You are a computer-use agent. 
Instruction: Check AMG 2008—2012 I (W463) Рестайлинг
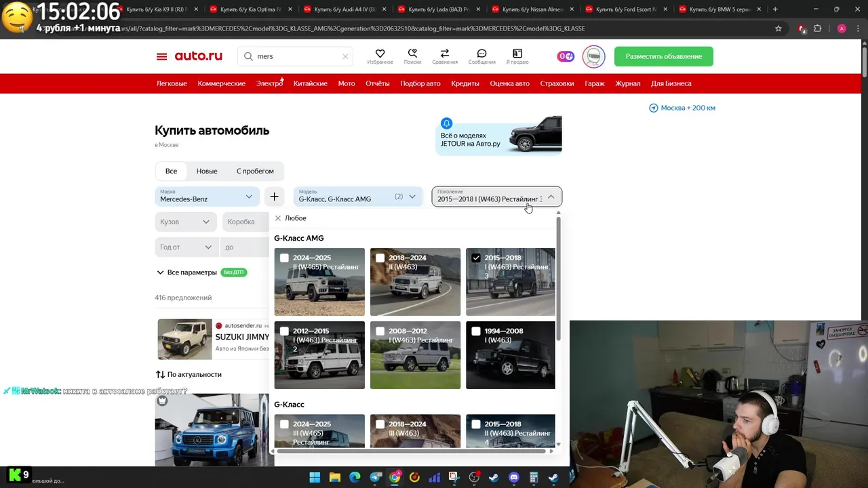click(x=380, y=331)
